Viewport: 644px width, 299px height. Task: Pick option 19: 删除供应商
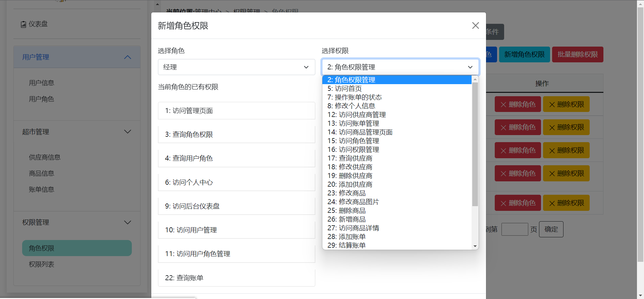[x=397, y=176]
